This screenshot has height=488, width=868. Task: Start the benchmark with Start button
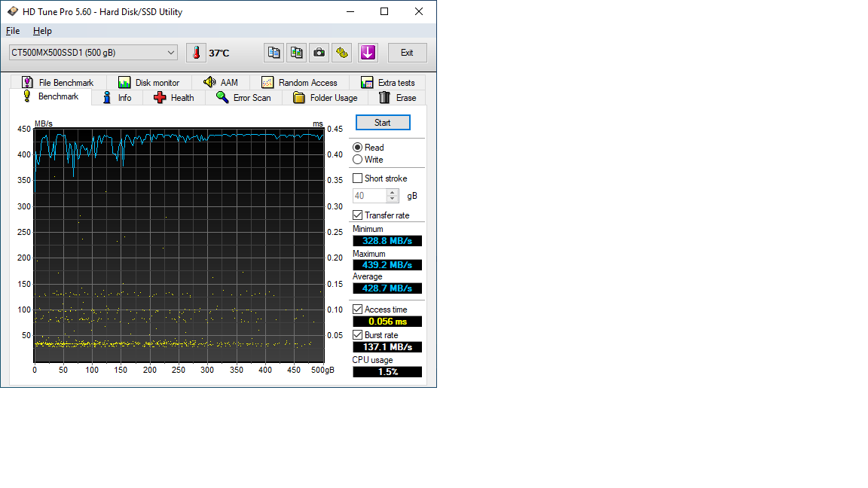pyautogui.click(x=383, y=123)
